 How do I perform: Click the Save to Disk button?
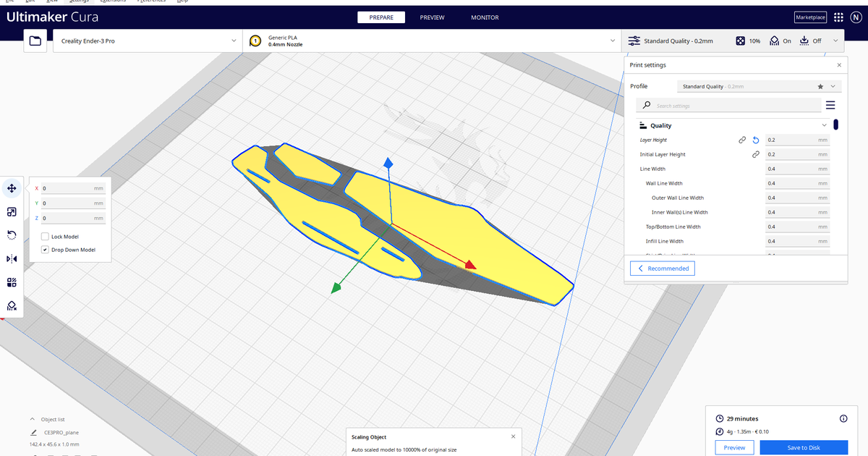(803, 448)
